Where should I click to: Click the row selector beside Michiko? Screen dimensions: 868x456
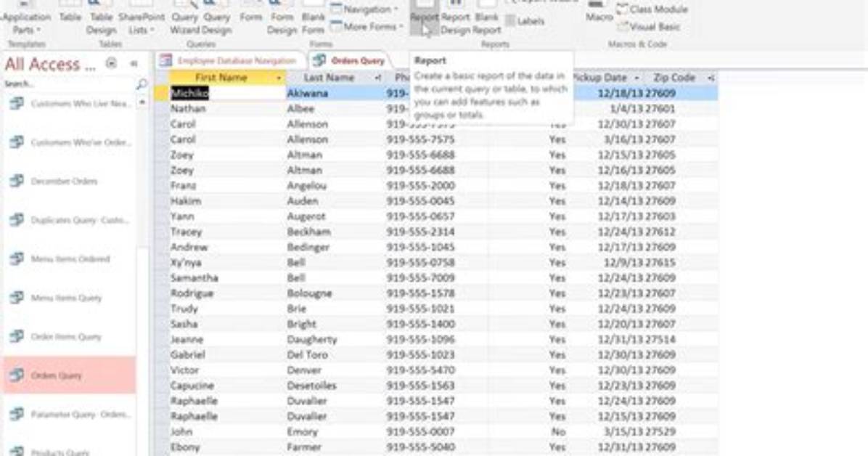[161, 93]
